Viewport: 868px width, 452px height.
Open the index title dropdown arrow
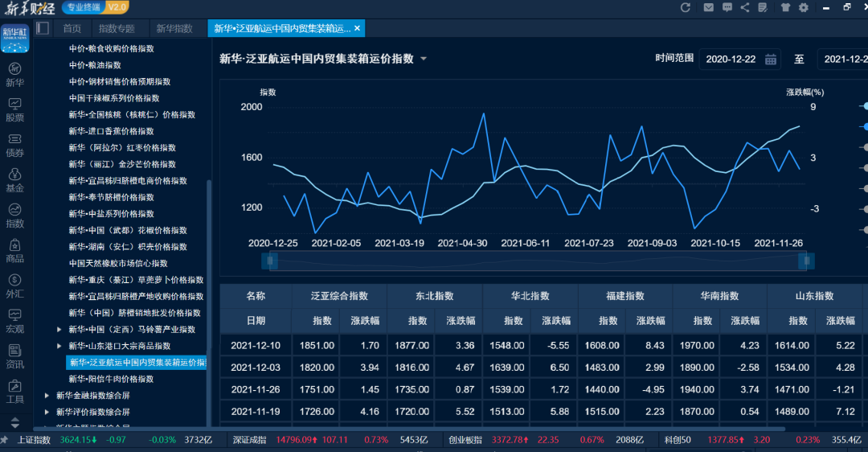(424, 59)
